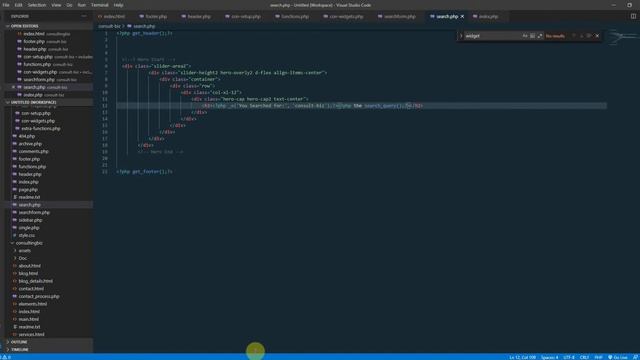The width and height of the screenshot is (640, 360).
Task: Open the Run menu
Action: coord(82,5)
